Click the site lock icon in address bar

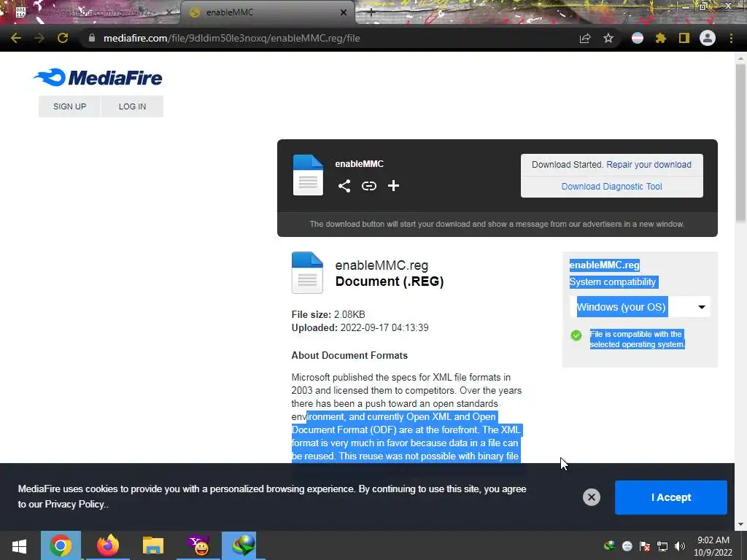pyautogui.click(x=92, y=38)
